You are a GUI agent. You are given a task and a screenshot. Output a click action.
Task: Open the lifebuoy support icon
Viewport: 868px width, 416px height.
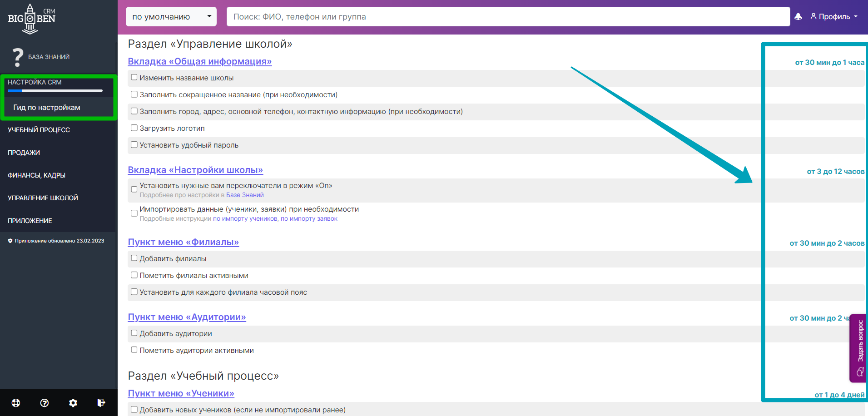tap(16, 403)
